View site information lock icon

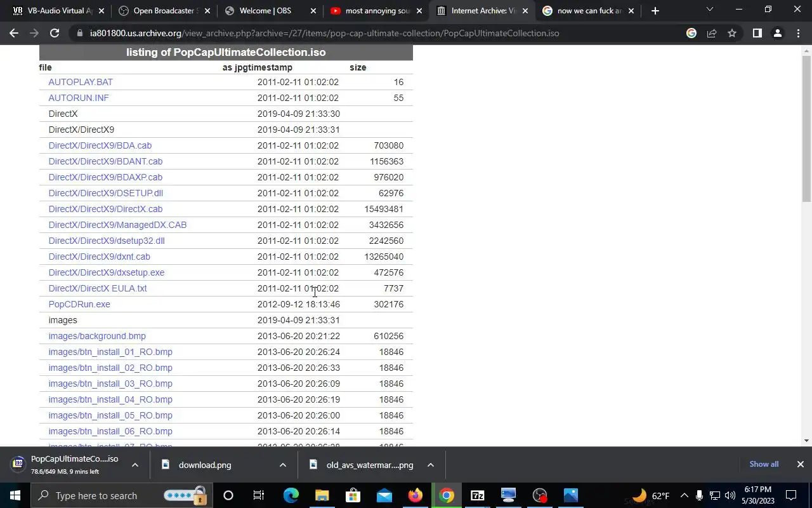(x=79, y=33)
